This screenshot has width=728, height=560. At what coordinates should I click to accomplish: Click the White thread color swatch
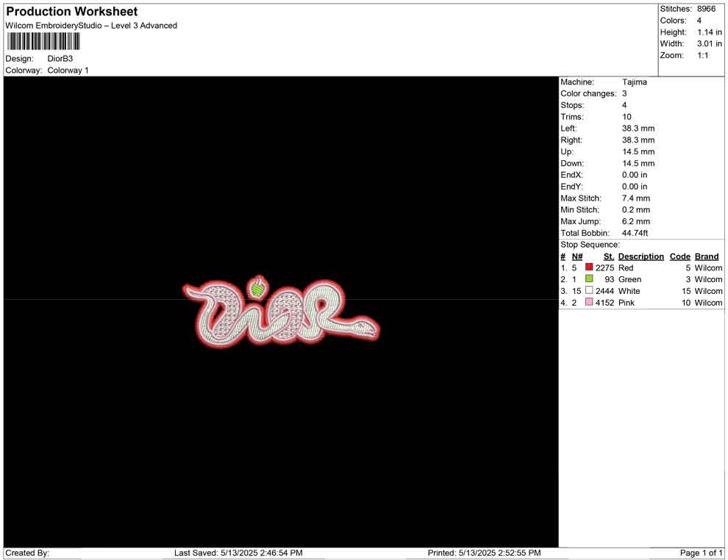589,290
